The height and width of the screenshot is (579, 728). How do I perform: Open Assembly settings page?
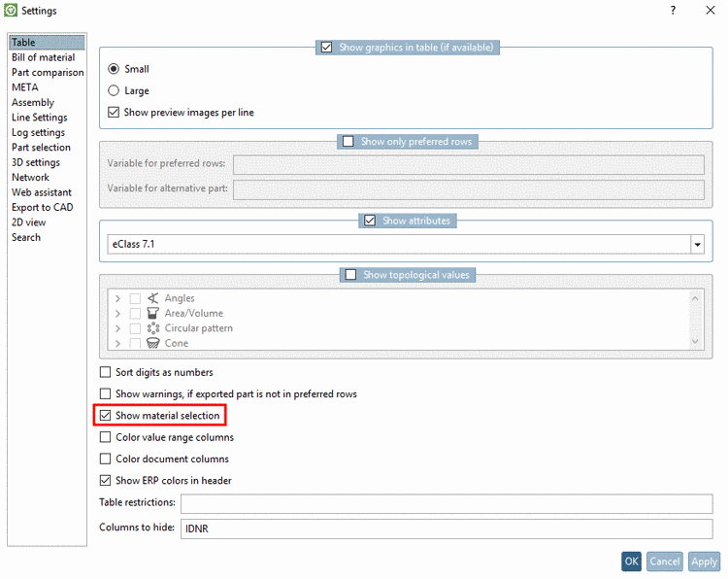(33, 102)
